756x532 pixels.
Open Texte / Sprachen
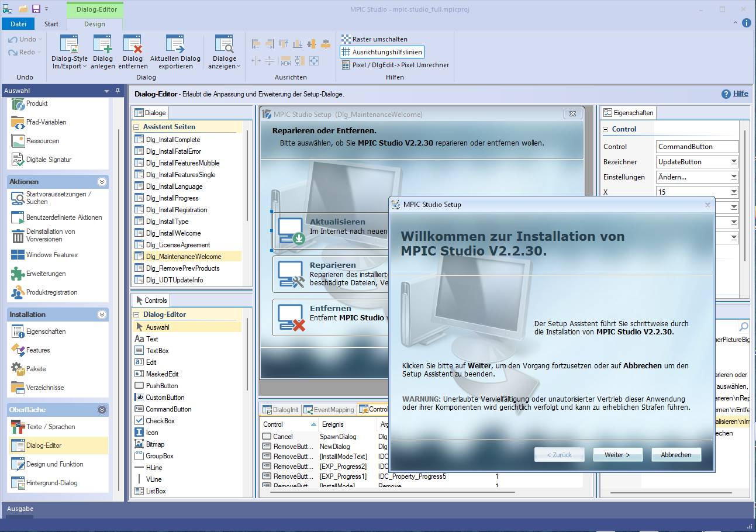tap(50, 427)
